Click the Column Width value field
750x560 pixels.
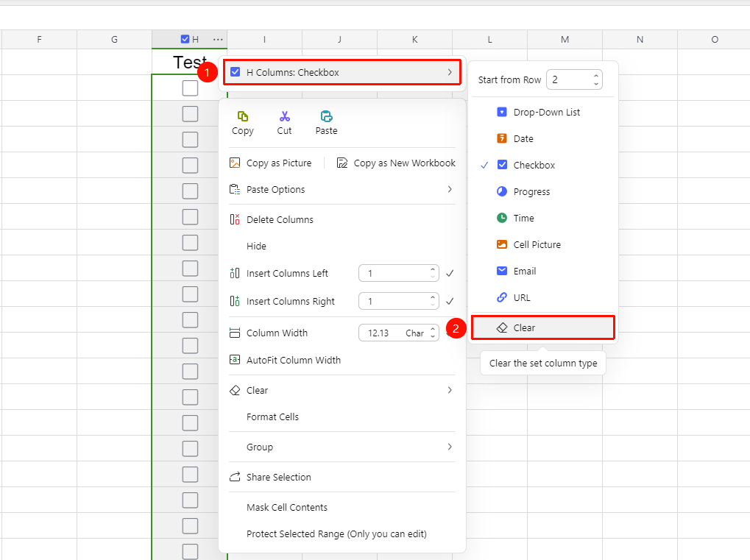click(398, 333)
